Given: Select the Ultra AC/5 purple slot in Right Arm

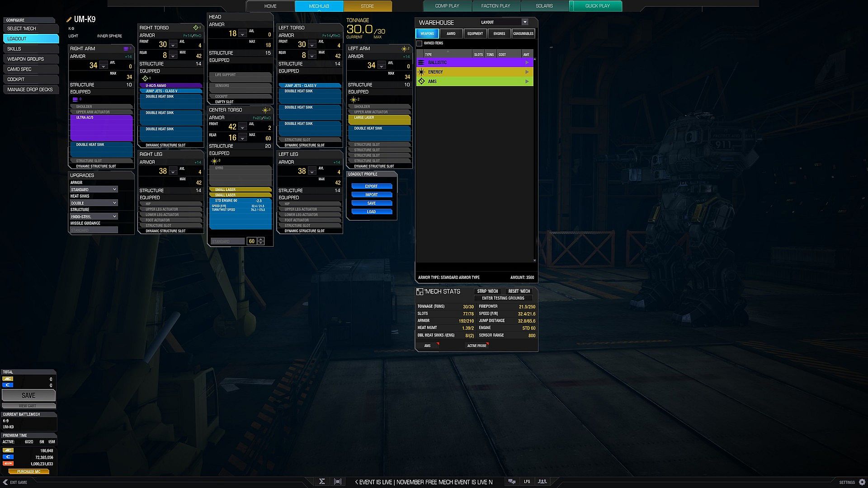Looking at the screenshot, I should coord(101,128).
